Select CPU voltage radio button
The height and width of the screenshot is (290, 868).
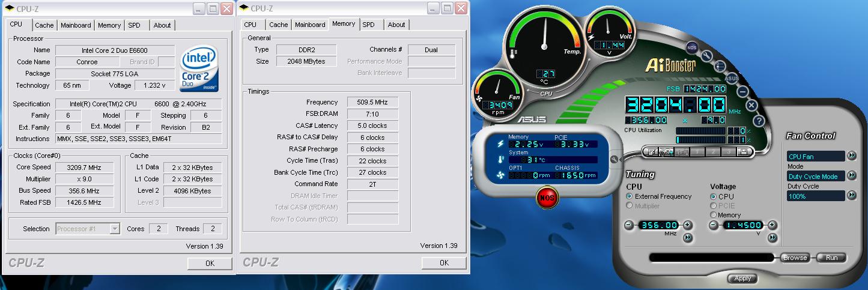[x=714, y=196]
